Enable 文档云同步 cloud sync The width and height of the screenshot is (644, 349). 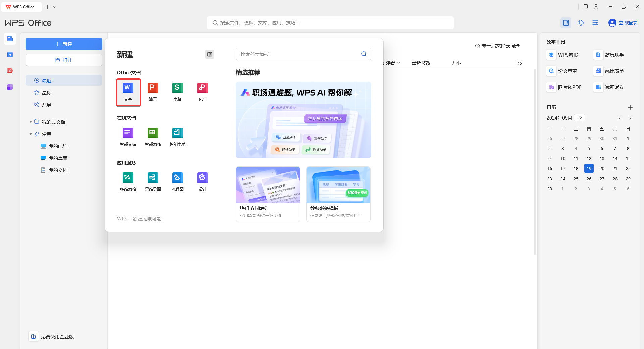click(x=497, y=46)
